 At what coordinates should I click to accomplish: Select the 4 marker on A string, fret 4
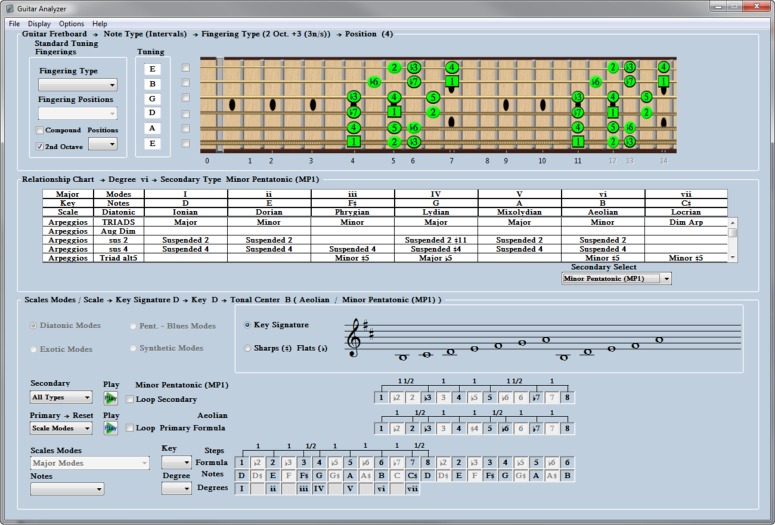point(353,128)
